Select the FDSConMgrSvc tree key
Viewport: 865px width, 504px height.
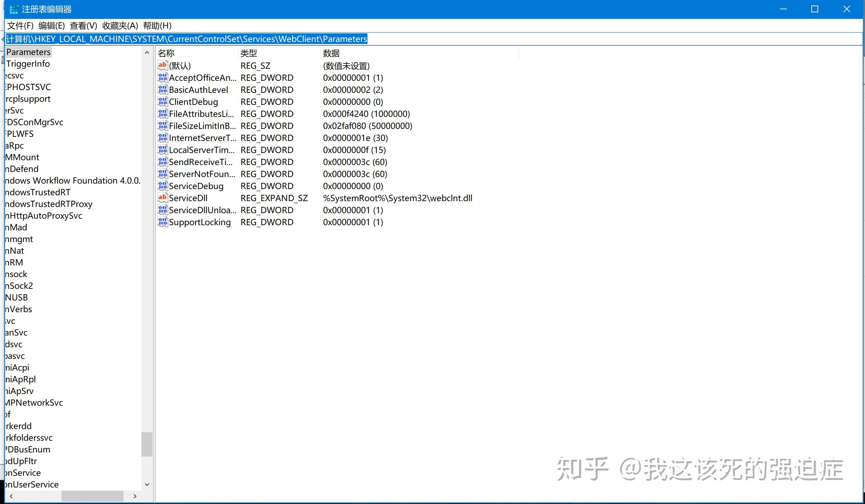click(34, 122)
